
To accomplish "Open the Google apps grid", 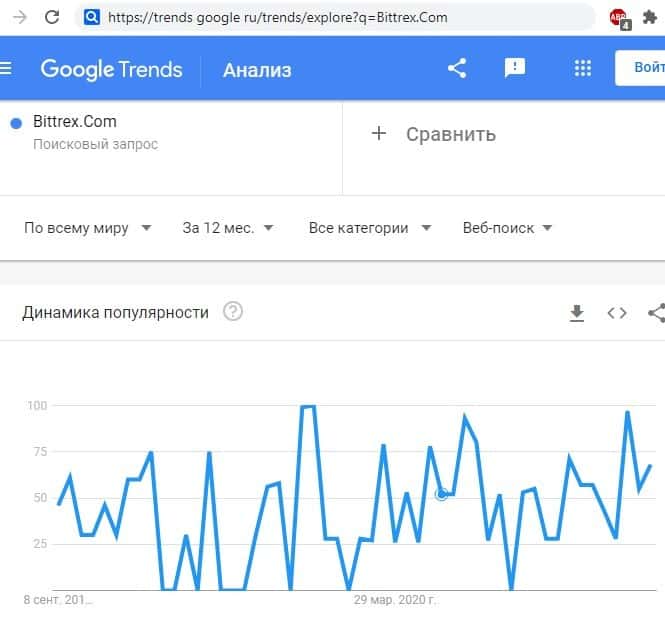I will coord(583,68).
